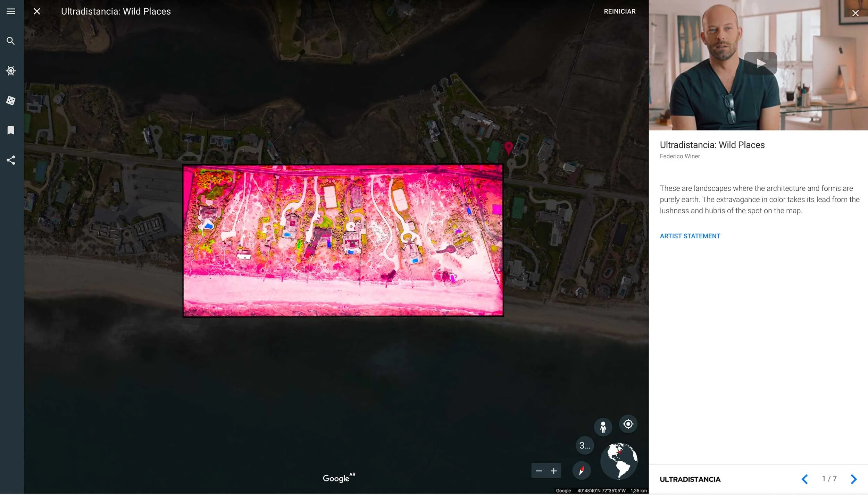Click the red map pin marker
The height and width of the screenshot is (495, 868).
508,147
